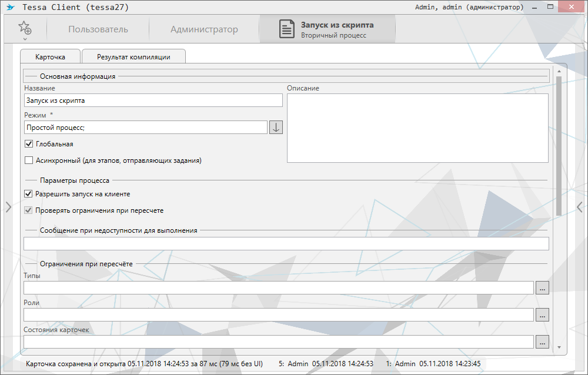Click the Tessa bird logo in title bar
Image resolution: width=588 pixels, height=375 pixels.
10,8
